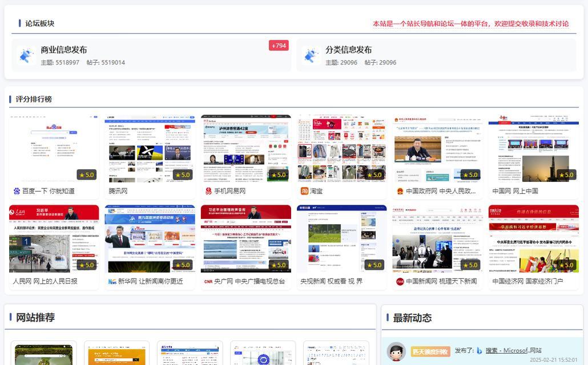
Task: Open the 淘宝 screenshot thumbnail
Action: tap(342, 149)
